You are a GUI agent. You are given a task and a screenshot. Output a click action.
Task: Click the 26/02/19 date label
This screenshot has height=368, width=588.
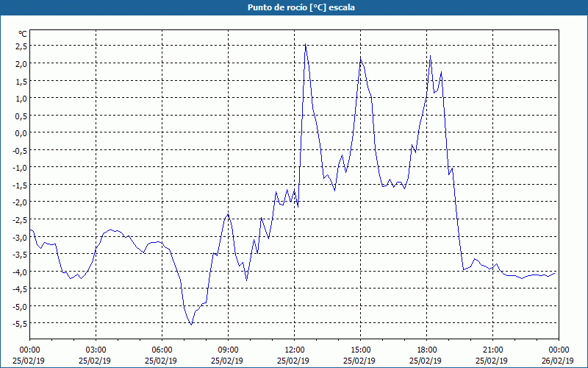(x=558, y=361)
